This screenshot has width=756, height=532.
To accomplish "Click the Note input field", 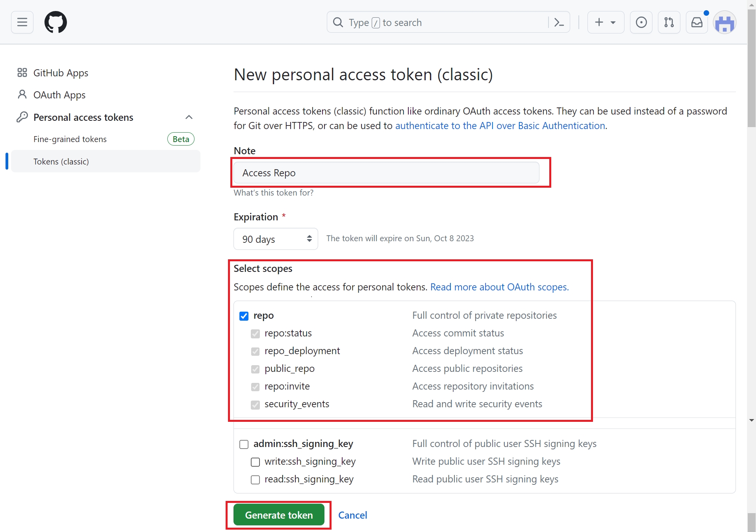I will [386, 173].
